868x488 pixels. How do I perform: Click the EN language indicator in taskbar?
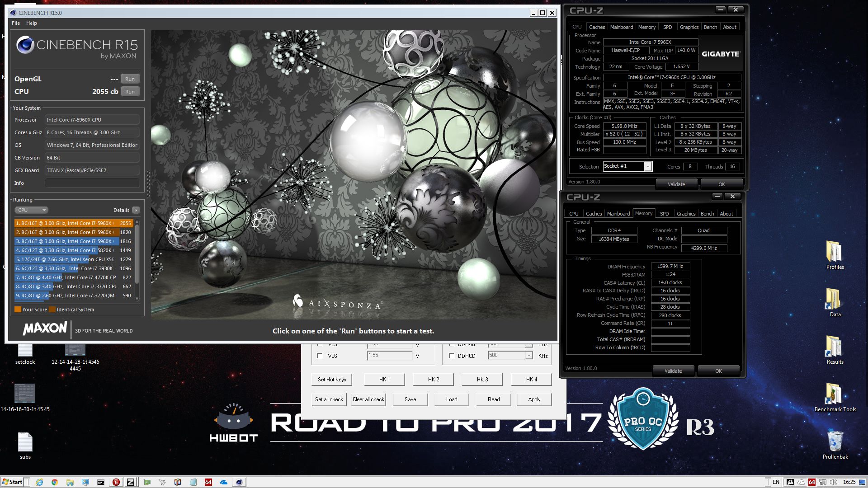coord(776,482)
